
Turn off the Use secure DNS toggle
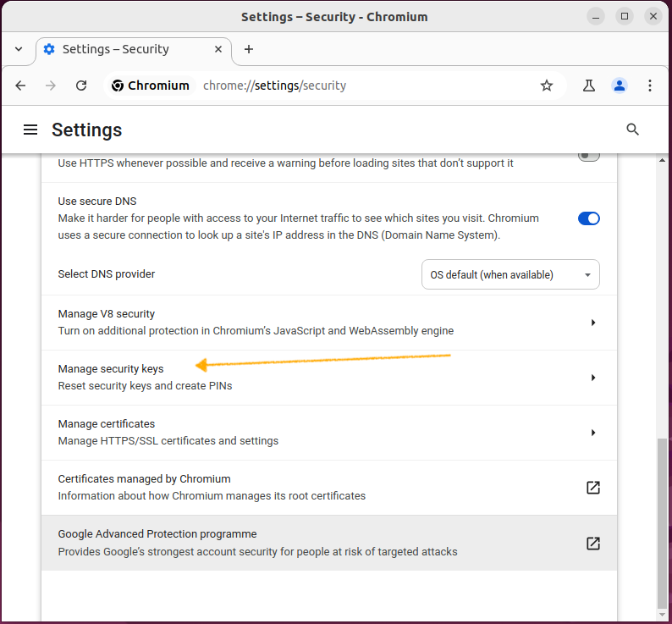pyautogui.click(x=588, y=218)
